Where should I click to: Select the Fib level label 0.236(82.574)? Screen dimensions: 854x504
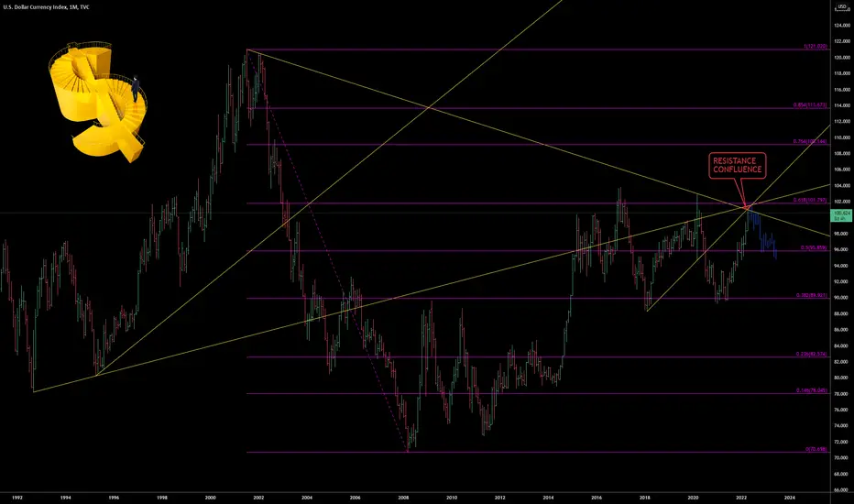click(812, 354)
